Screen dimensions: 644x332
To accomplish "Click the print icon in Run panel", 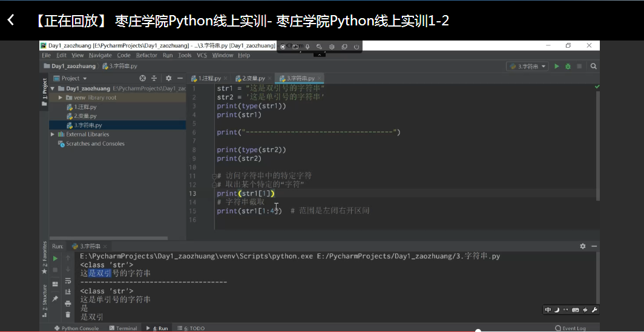I will pos(68,303).
